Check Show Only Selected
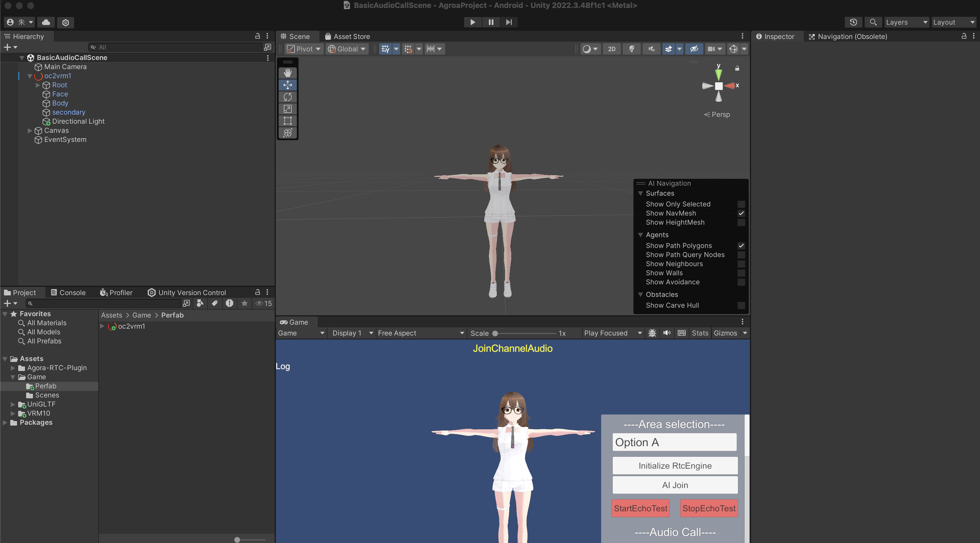The height and width of the screenshot is (543, 980). coord(741,204)
